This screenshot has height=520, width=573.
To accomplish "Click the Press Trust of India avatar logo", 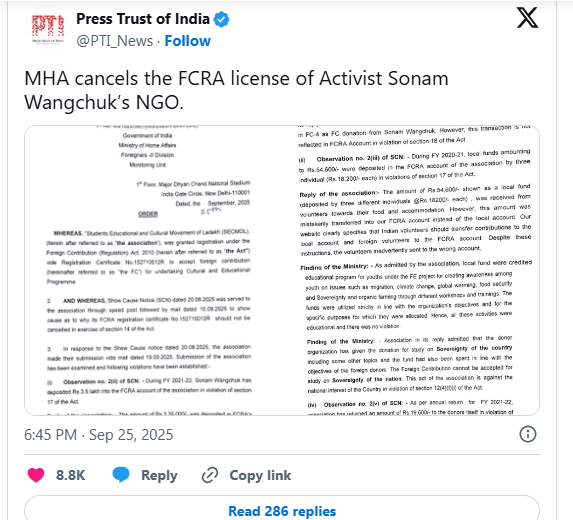I will coord(48,30).
